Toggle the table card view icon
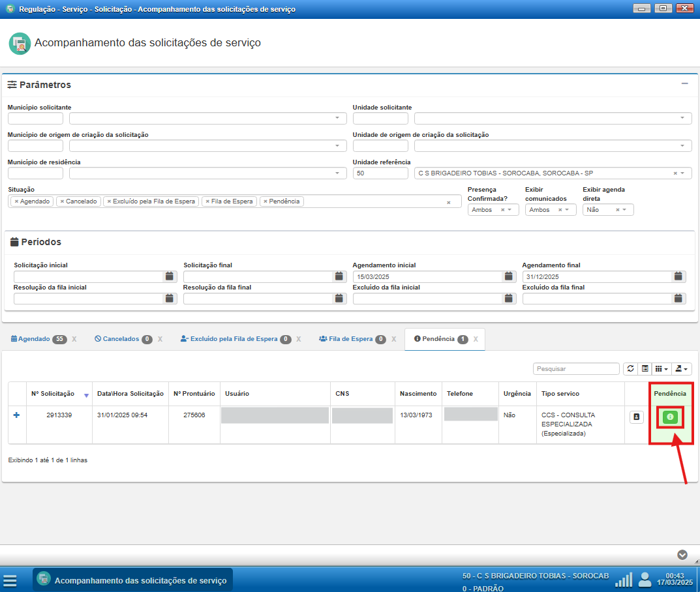This screenshot has height=592, width=700. coord(645,369)
